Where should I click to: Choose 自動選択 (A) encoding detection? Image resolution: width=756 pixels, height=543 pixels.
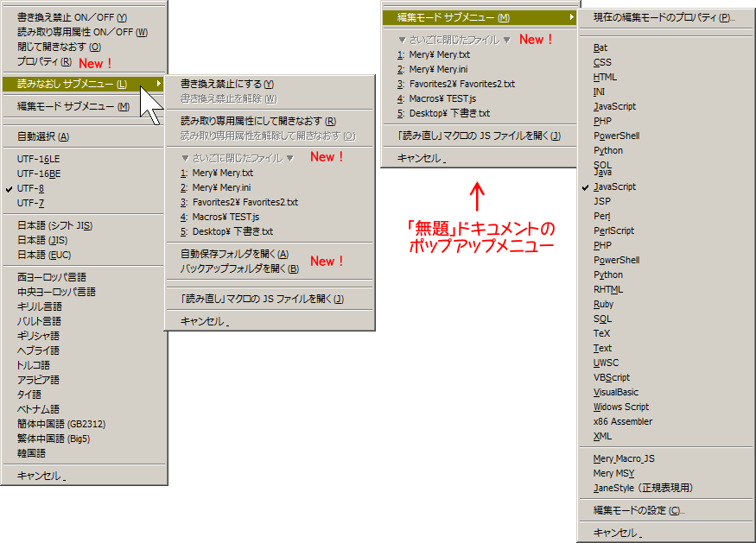43,136
